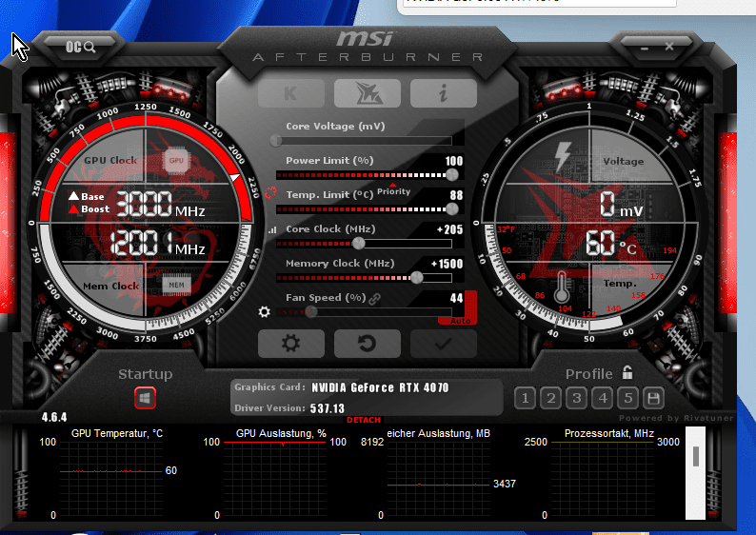This screenshot has height=535, width=756.
Task: Toggle Windows startup button
Action: point(145,398)
